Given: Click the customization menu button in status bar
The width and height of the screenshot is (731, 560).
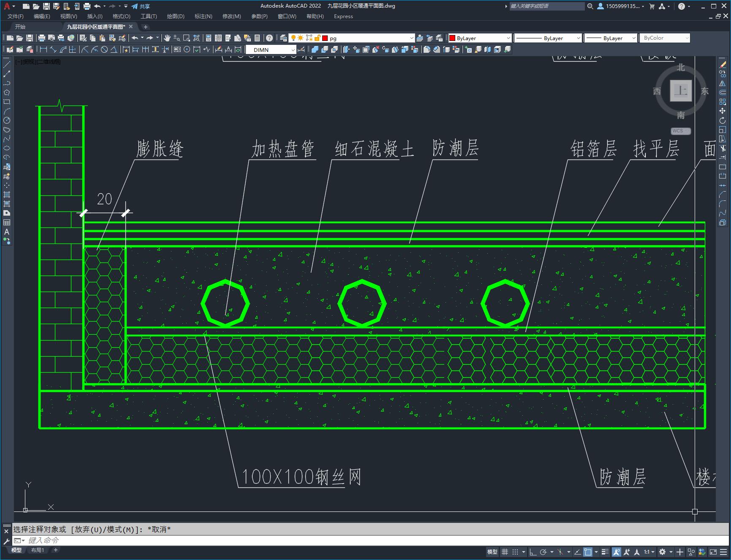Looking at the screenshot, I should click(x=723, y=552).
